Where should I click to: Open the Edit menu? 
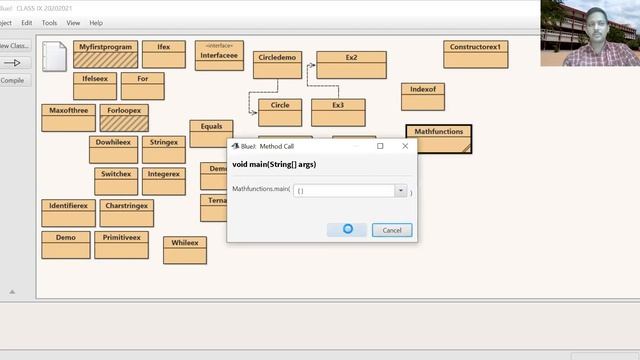tap(27, 23)
